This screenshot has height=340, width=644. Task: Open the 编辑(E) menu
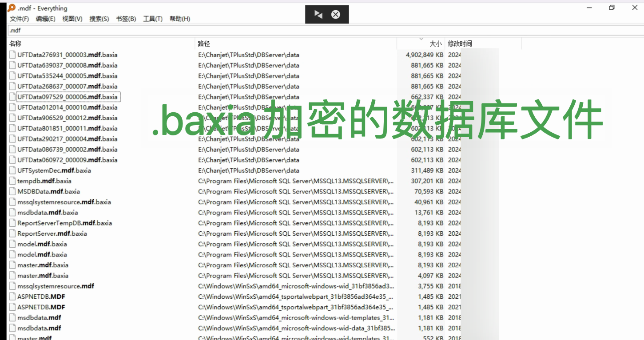(x=46, y=19)
